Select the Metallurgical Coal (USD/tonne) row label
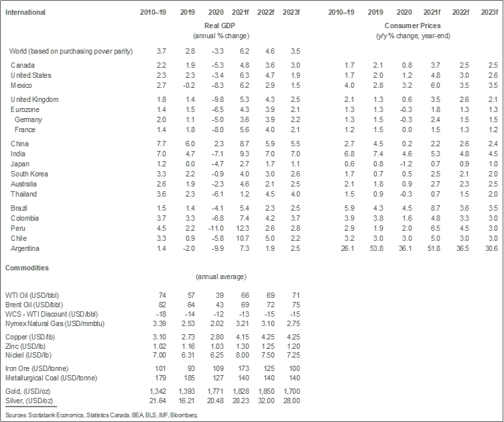The width and height of the screenshot is (504, 422). [x=54, y=378]
